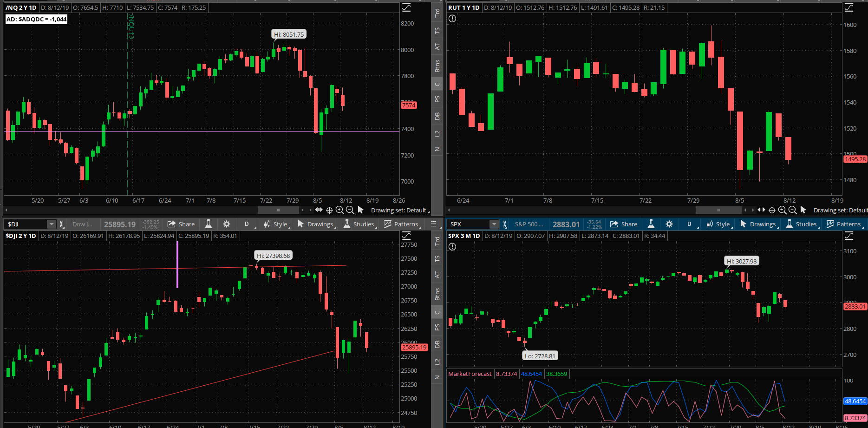Image resolution: width=868 pixels, height=428 pixels.
Task: Click the symbol link clip icon beside $DJI
Action: (x=62, y=224)
